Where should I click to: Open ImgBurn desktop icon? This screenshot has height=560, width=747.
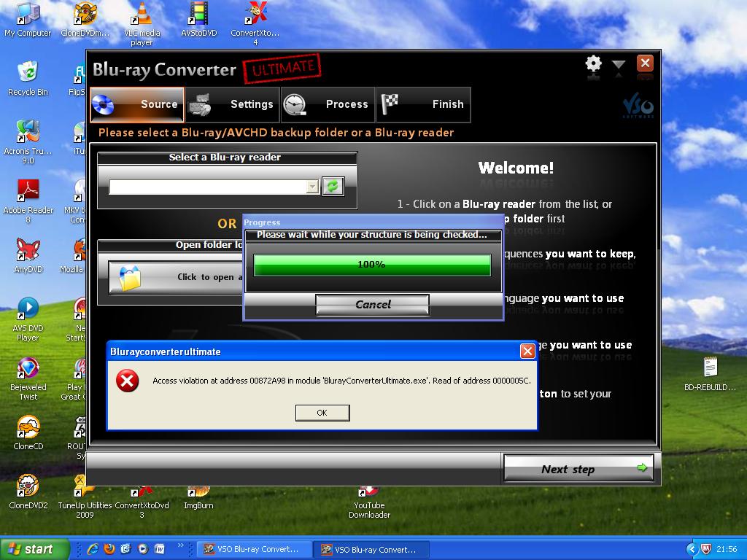point(198,497)
